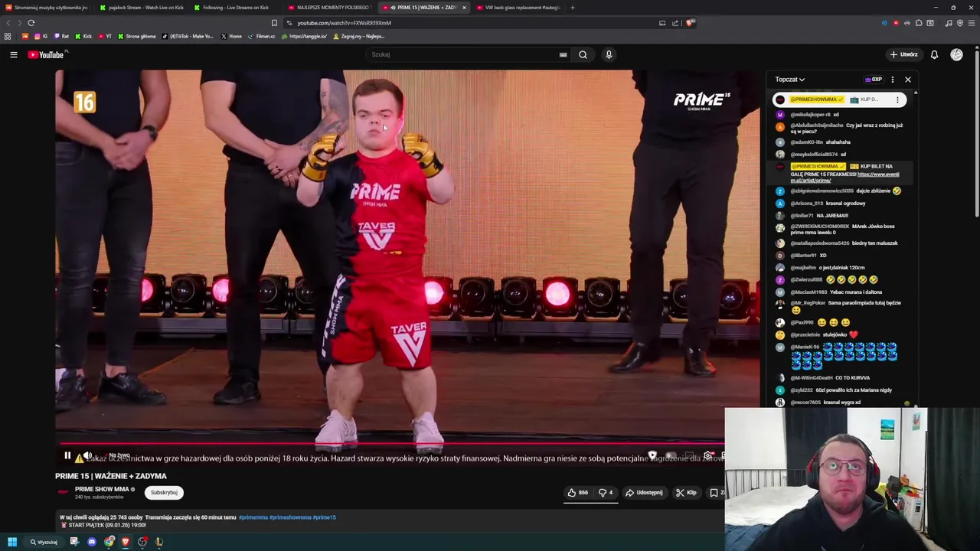Open browser apps grid icon in bookmarks bar
This screenshot has width=980, height=551.
(x=8, y=36)
